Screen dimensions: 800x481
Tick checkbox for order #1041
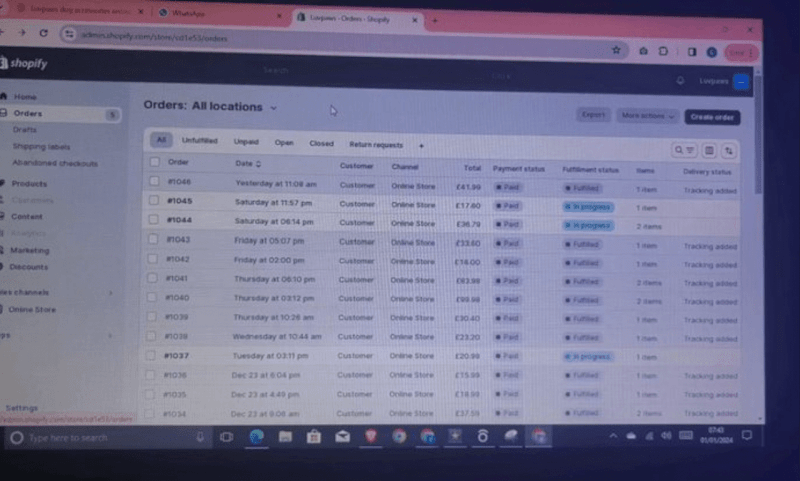[x=152, y=278]
